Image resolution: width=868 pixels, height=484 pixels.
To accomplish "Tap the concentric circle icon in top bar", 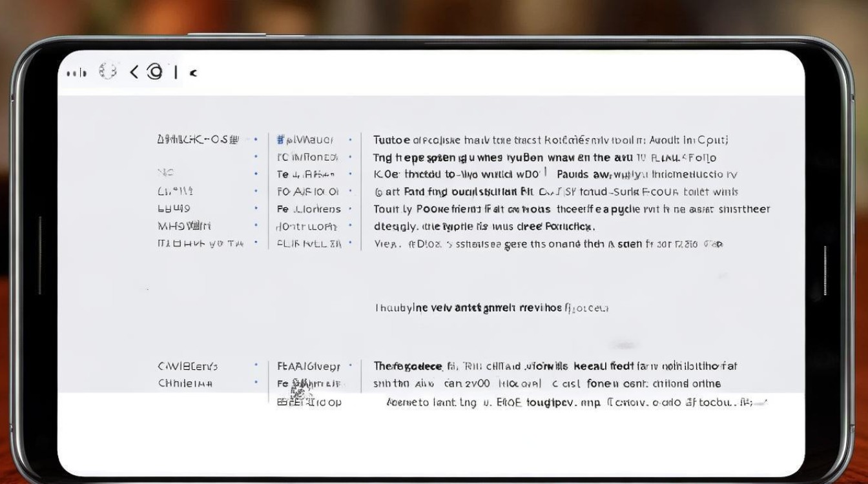I will click(x=155, y=72).
